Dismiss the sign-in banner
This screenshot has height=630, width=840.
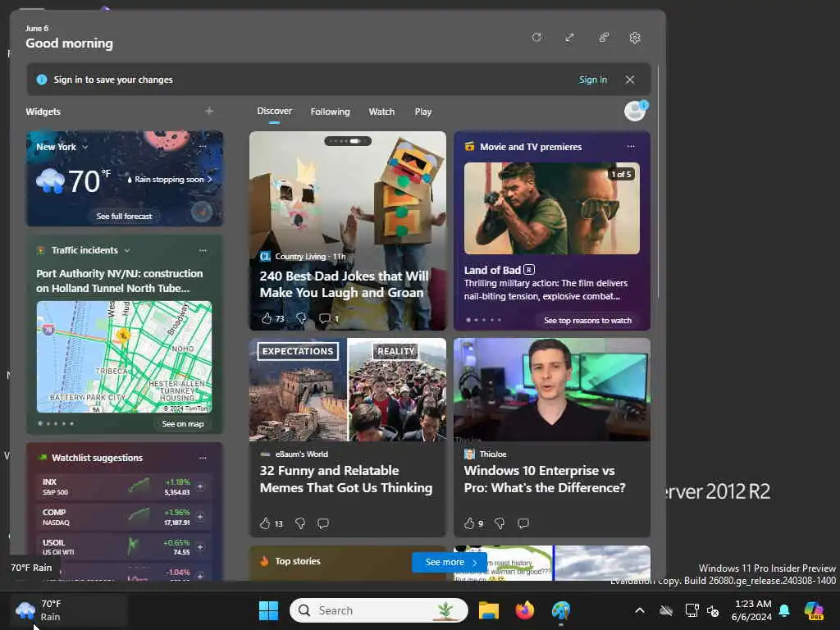pos(630,80)
